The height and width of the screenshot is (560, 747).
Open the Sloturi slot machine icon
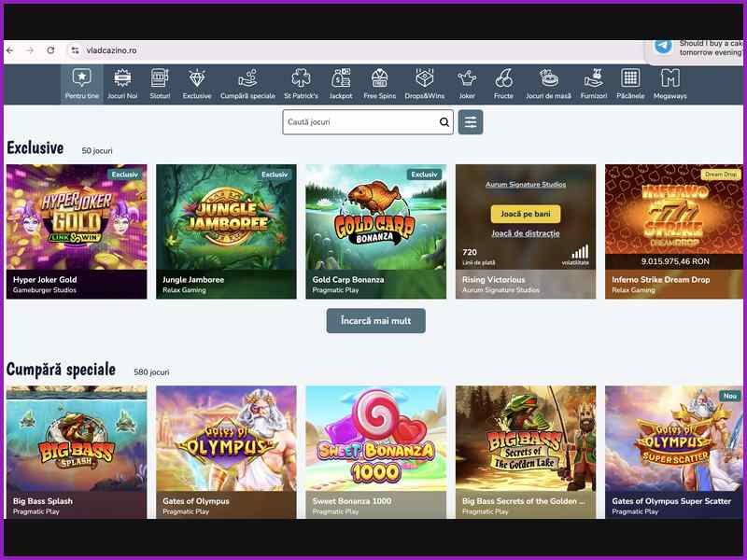click(x=162, y=85)
